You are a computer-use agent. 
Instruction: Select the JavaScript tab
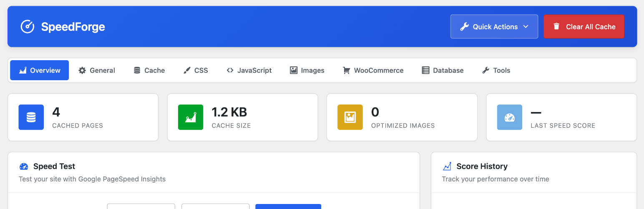pos(249,70)
